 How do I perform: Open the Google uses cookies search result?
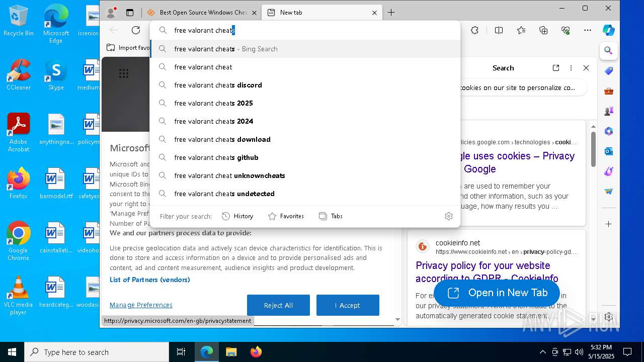pos(518,162)
